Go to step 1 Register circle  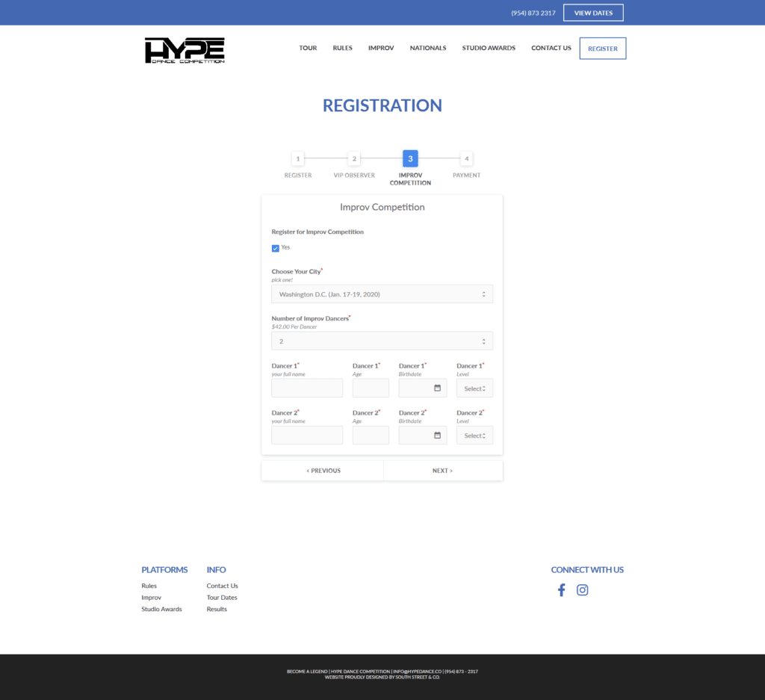tap(298, 158)
